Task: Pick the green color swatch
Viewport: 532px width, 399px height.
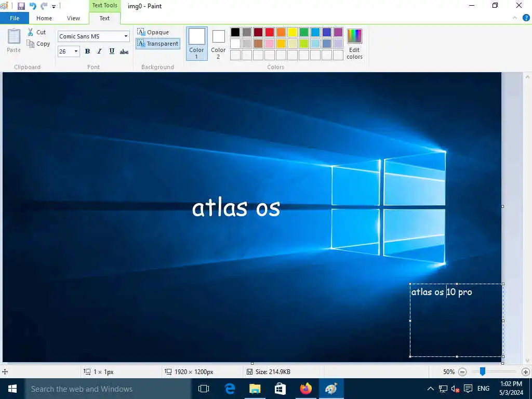Action: tap(304, 32)
